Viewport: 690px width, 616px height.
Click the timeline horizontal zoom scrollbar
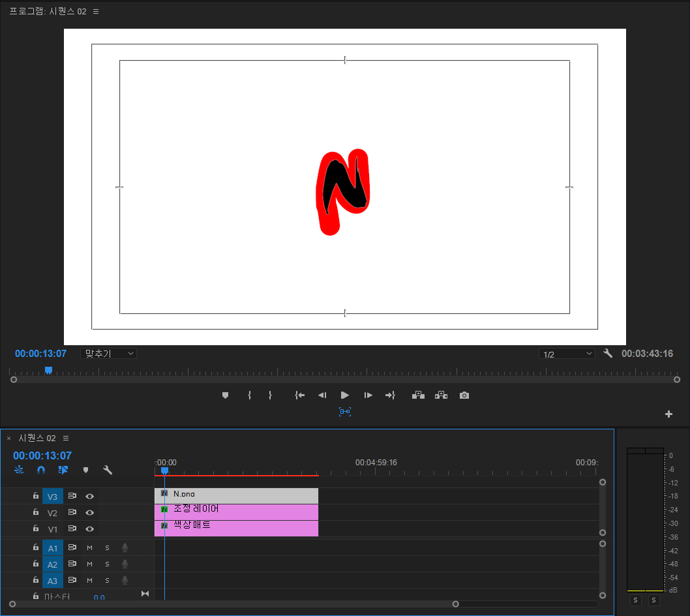coord(234,604)
